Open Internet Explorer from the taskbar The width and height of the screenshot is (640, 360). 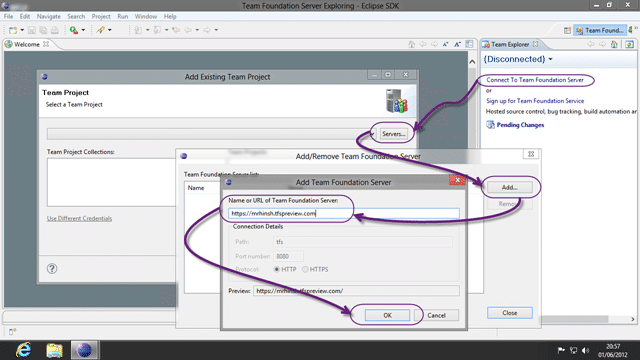click(x=23, y=350)
